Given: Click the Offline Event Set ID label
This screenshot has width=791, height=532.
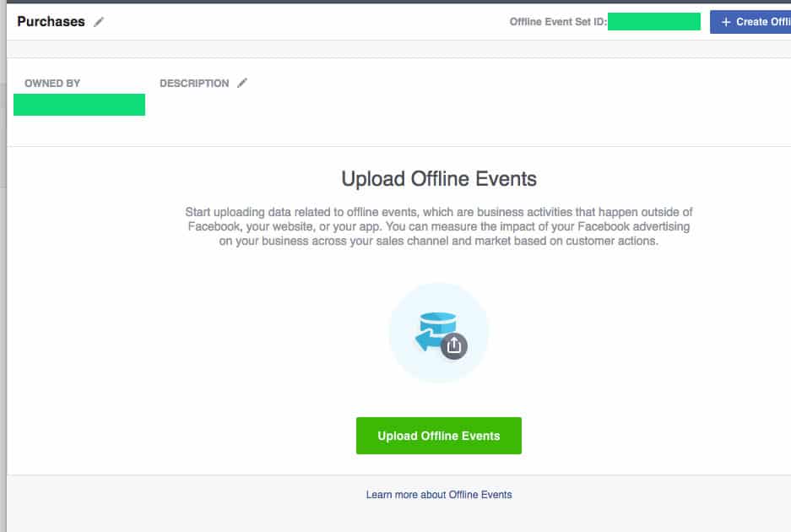Looking at the screenshot, I should 558,22.
